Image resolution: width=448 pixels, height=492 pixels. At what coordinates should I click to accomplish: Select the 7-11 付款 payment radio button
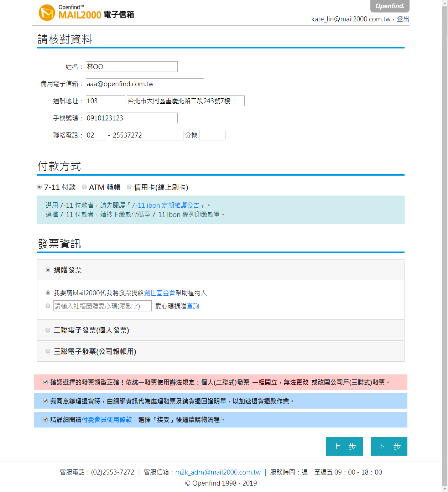(40, 187)
